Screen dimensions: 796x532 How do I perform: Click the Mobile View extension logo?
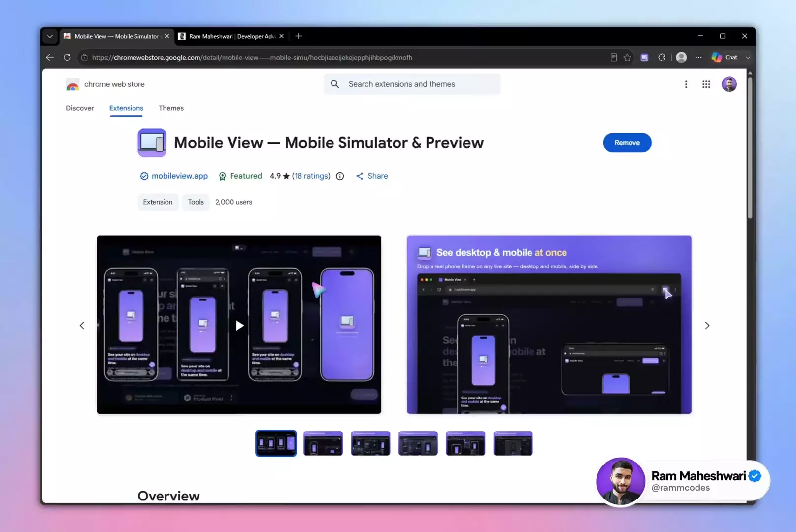click(x=152, y=143)
